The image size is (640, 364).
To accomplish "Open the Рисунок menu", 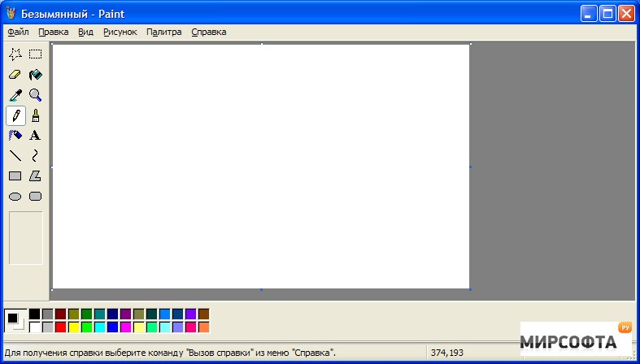I will coord(120,32).
